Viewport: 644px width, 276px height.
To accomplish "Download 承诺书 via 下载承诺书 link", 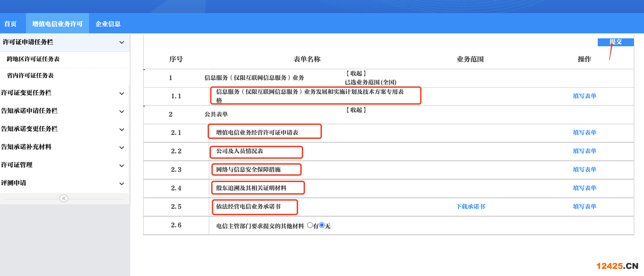I will coord(470,206).
